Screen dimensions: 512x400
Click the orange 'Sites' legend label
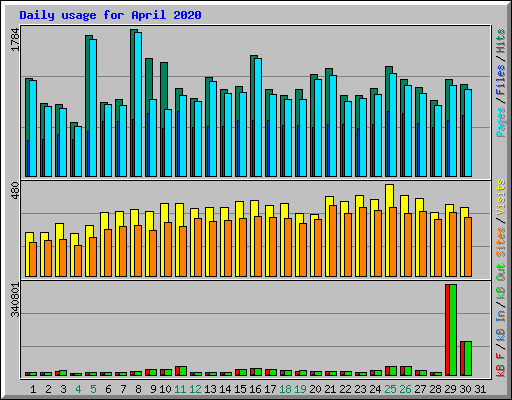500,242
